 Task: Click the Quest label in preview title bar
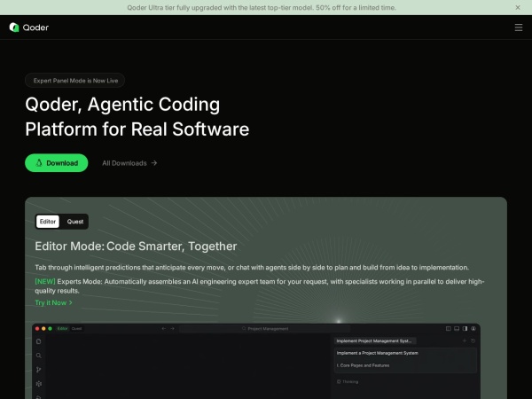coord(76,328)
